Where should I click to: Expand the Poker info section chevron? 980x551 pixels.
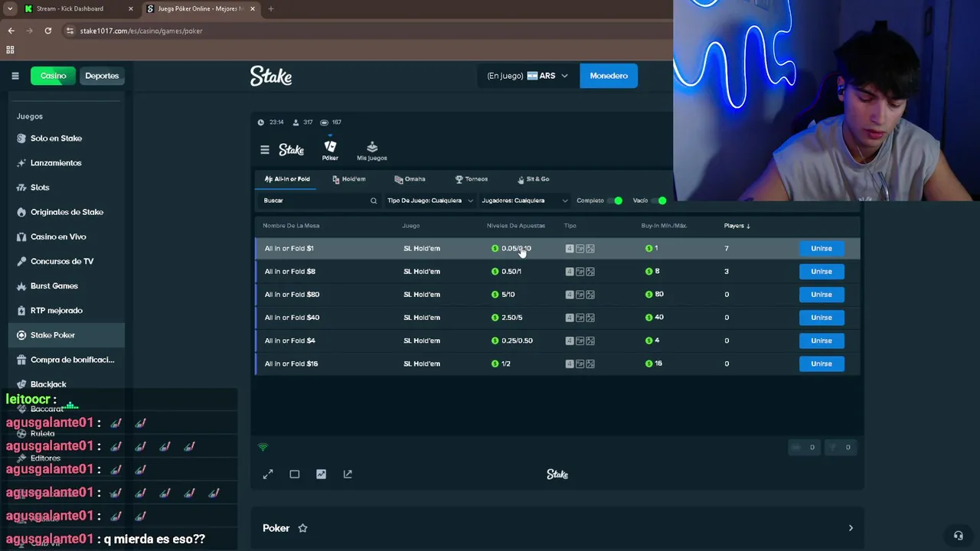851,528
